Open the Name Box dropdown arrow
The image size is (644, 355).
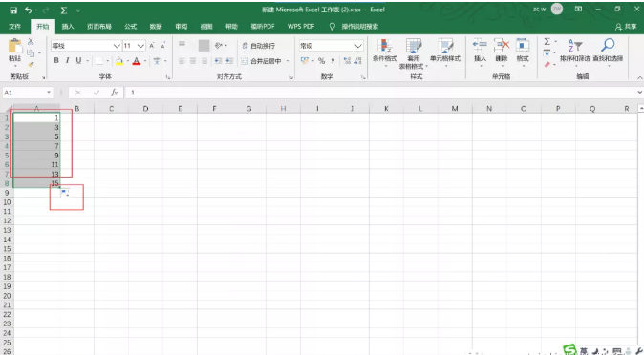[x=49, y=93]
